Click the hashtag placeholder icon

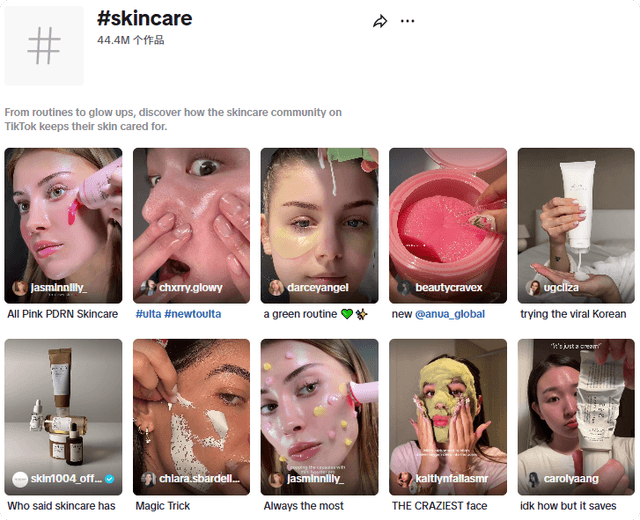pos(44,46)
